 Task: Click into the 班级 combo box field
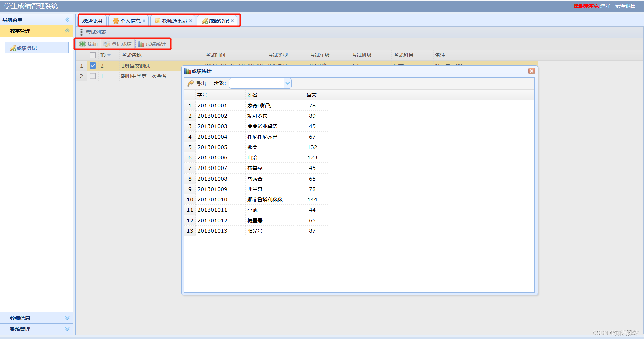click(257, 83)
